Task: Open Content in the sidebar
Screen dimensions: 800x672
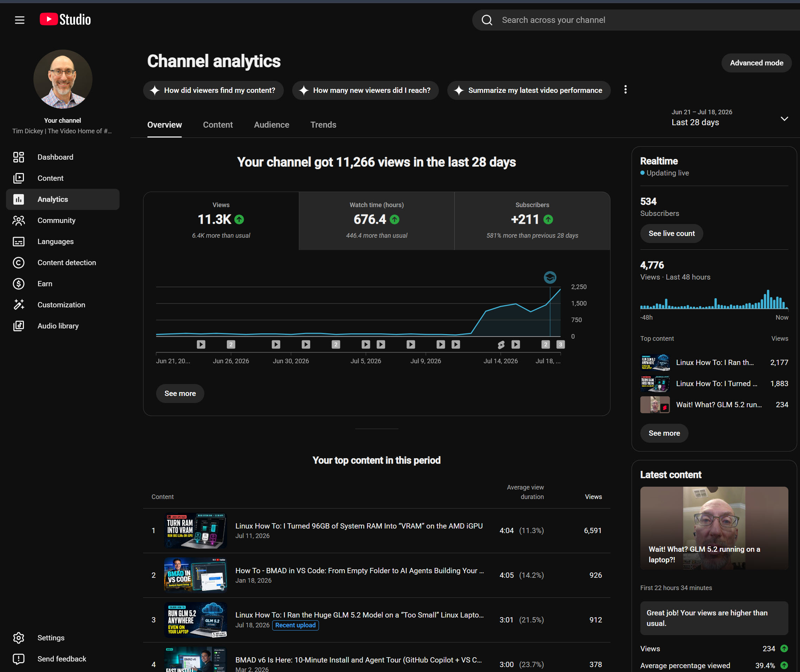Action: tap(63, 178)
